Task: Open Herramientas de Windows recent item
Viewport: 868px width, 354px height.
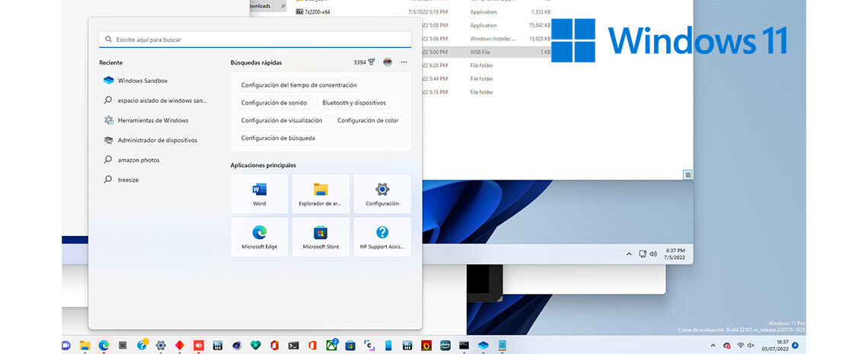Action: point(146,120)
